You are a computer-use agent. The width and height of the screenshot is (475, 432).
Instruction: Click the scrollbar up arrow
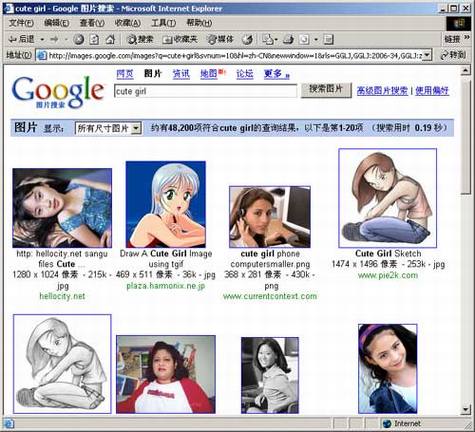(465, 70)
